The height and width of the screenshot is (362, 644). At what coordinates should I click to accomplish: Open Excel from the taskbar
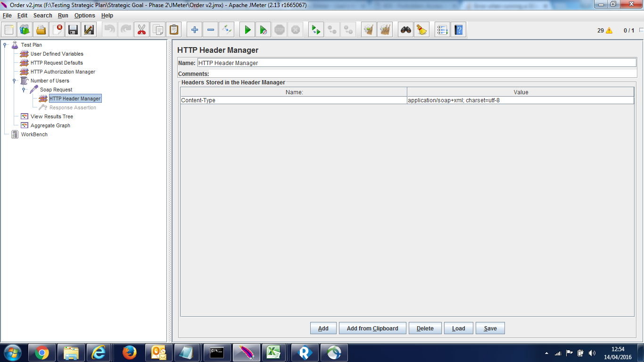pos(273,353)
